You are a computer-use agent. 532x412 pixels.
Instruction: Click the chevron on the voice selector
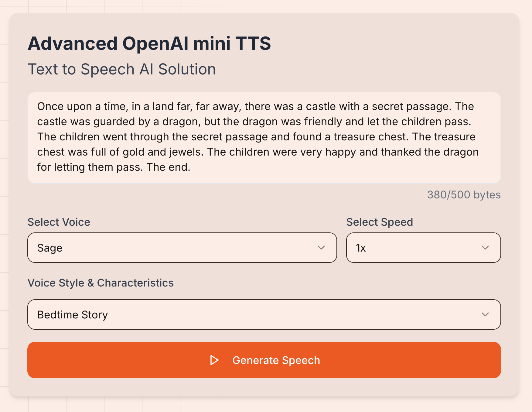point(321,248)
